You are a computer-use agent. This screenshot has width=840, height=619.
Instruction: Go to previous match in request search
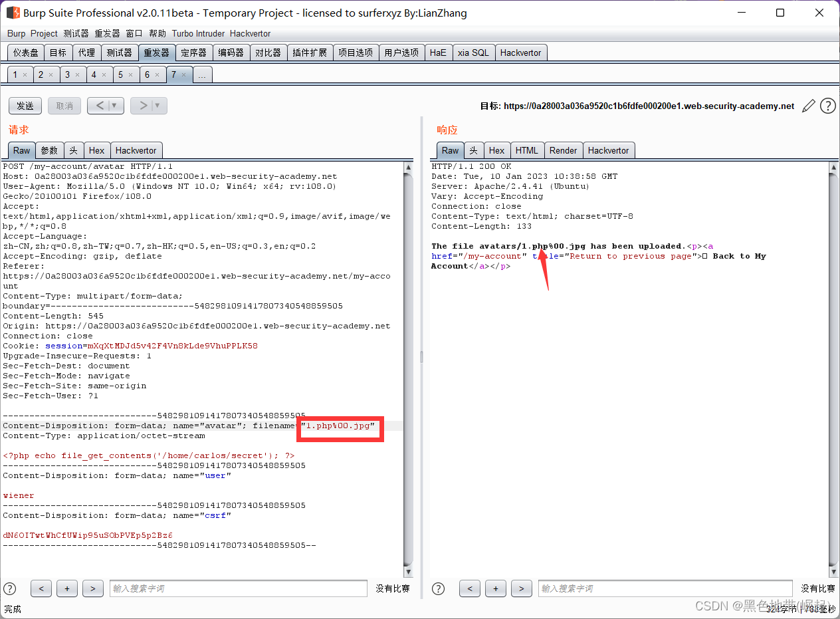point(41,588)
